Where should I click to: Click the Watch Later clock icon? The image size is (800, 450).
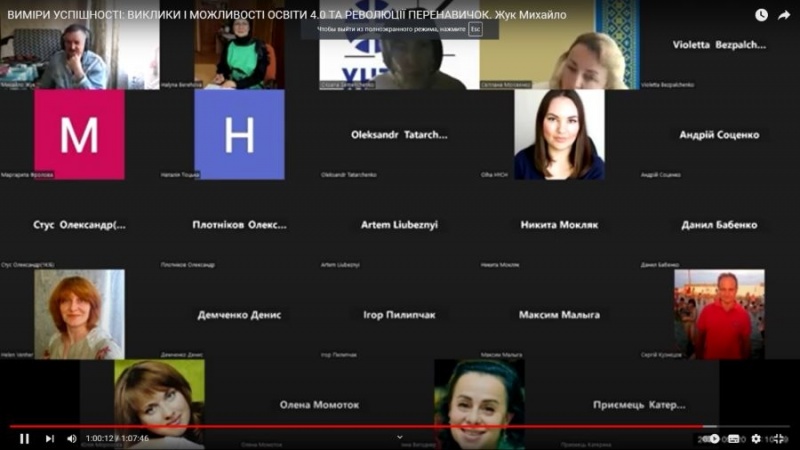click(x=761, y=15)
